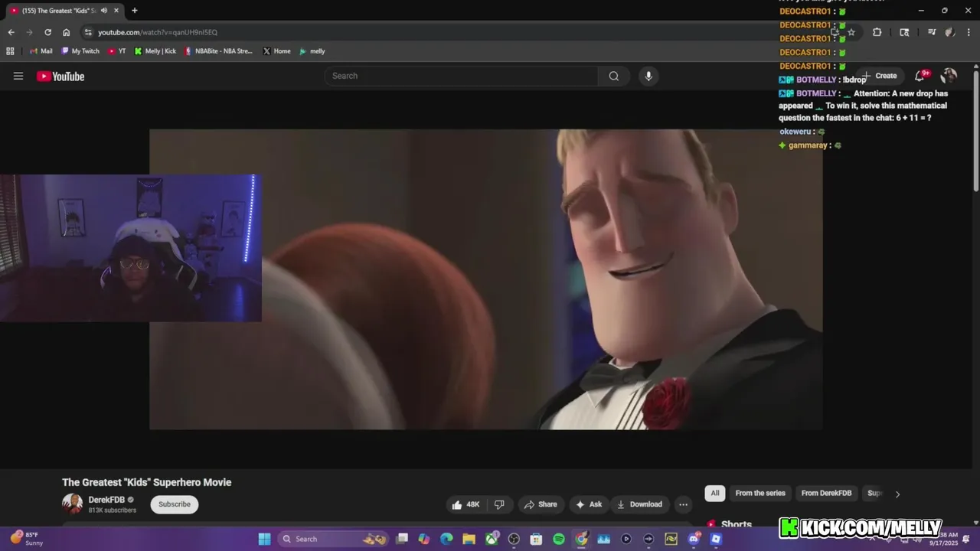The width and height of the screenshot is (980, 551).
Task: Open the X Home bookmark
Action: [276, 51]
